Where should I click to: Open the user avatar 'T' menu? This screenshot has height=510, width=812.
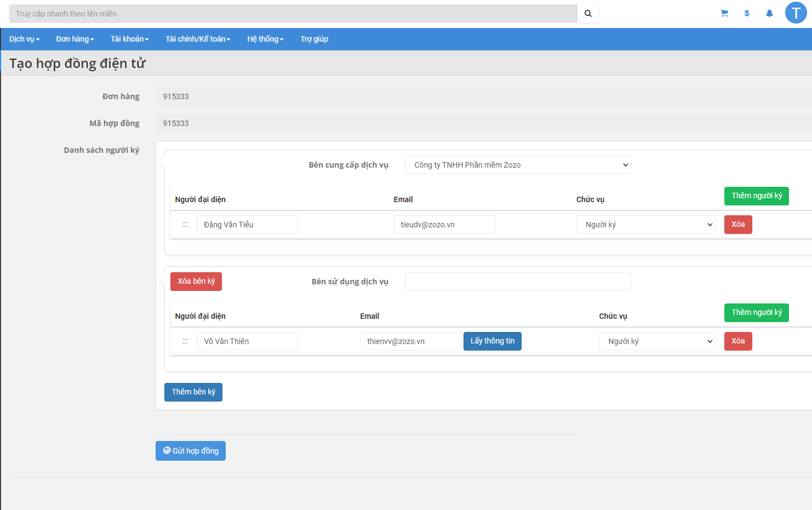pos(796,13)
